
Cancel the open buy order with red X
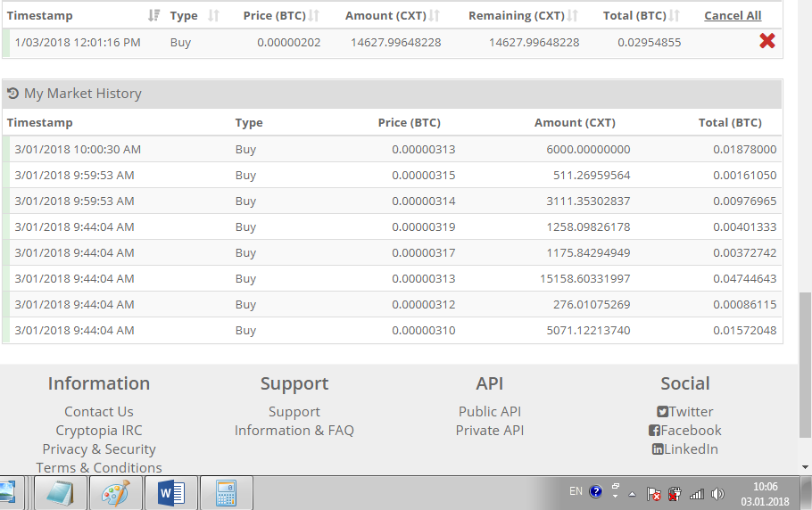(766, 41)
